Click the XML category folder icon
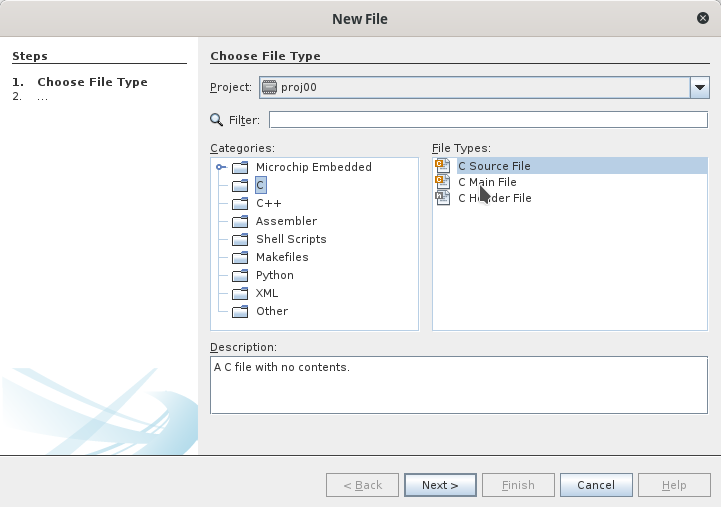The width and height of the screenshot is (721, 507). click(240, 293)
